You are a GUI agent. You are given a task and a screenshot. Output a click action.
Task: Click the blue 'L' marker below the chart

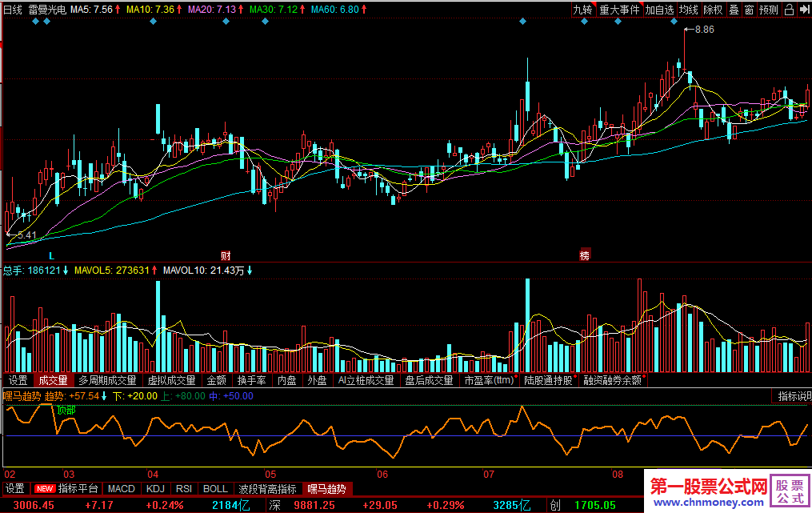(51, 255)
